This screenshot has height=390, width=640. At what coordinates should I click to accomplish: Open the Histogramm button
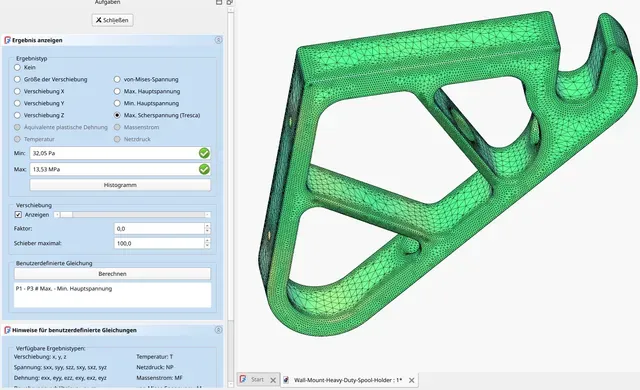point(120,185)
